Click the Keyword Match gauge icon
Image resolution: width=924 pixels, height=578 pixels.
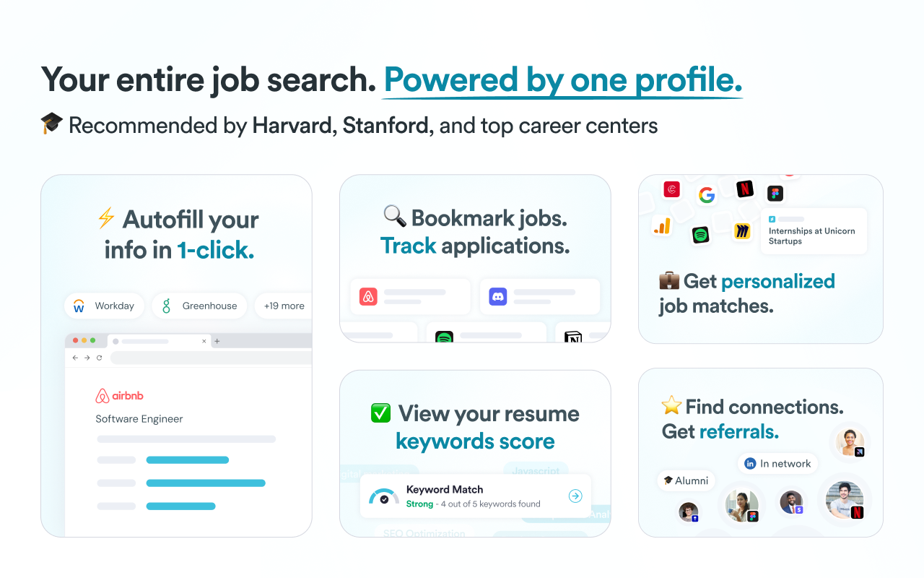tap(384, 496)
